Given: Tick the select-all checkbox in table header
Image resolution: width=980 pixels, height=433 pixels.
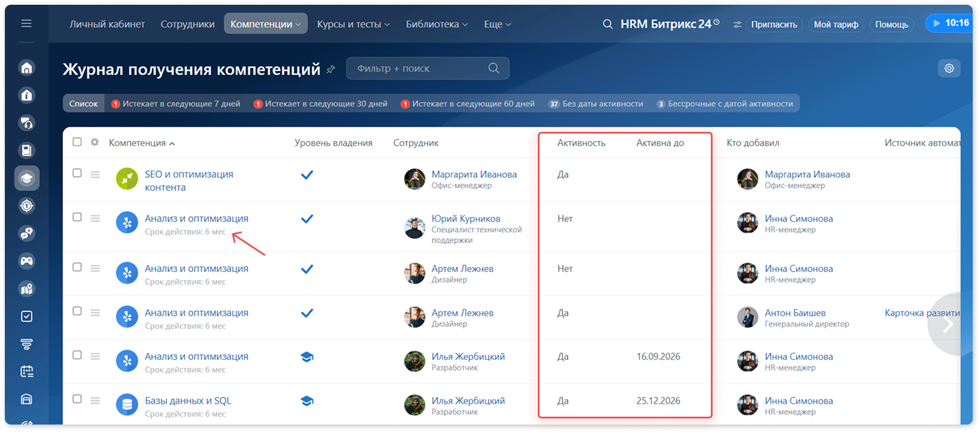Looking at the screenshot, I should pos(77,142).
